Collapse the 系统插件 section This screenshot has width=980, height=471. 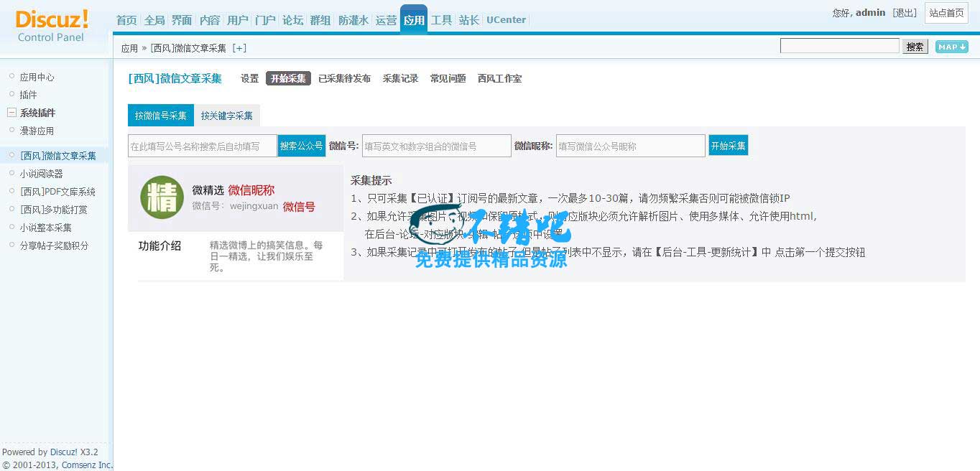pyautogui.click(x=11, y=113)
